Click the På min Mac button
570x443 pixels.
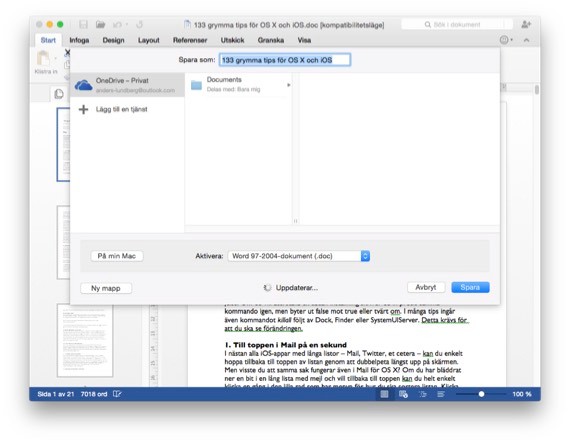point(117,256)
